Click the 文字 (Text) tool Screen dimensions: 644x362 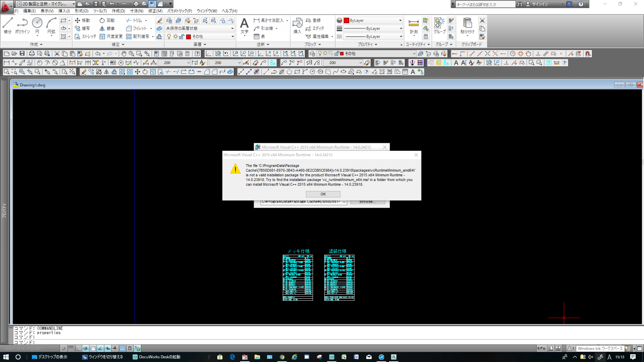(244, 26)
